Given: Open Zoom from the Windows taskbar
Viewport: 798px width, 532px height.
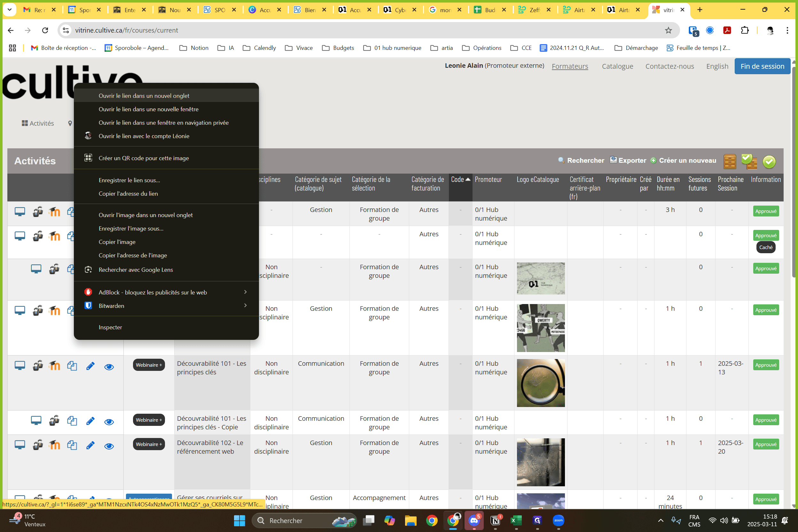Looking at the screenshot, I should point(558,520).
